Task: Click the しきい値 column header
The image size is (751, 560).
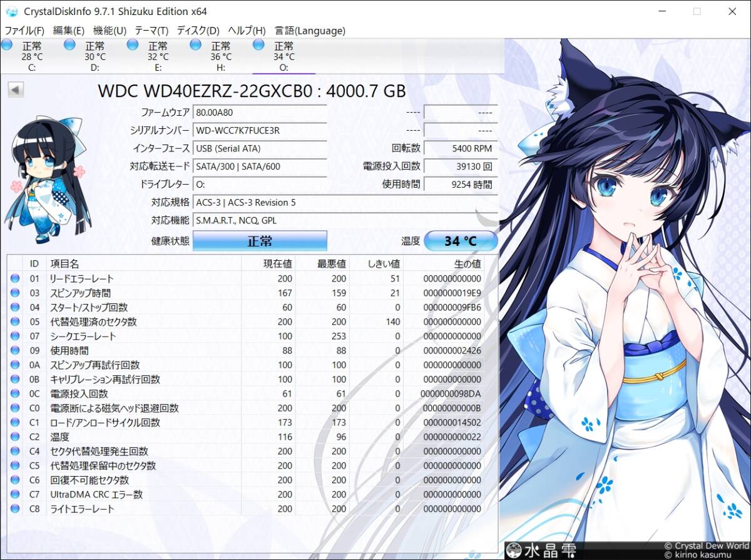Action: tap(377, 263)
